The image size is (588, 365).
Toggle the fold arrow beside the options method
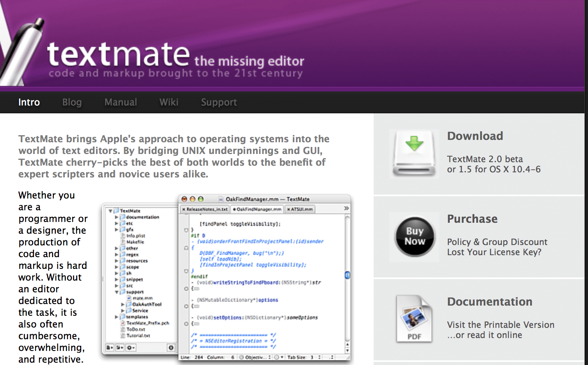pyautogui.click(x=186, y=306)
